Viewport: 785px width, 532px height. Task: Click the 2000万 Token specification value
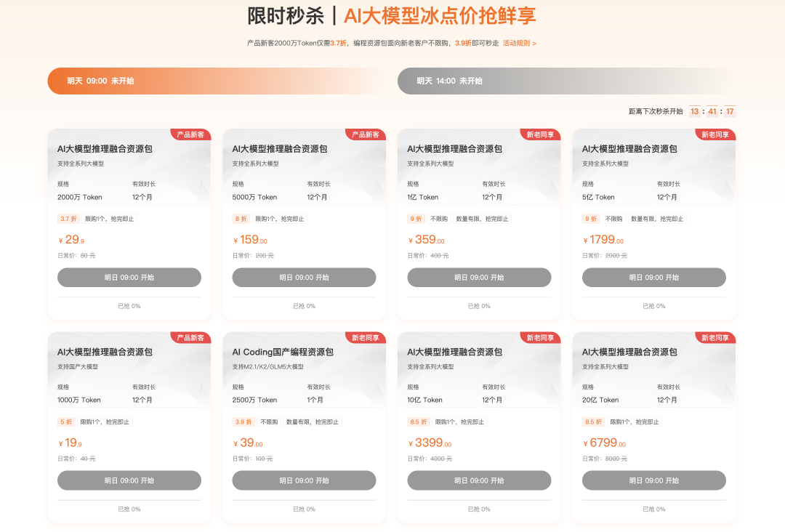(80, 197)
